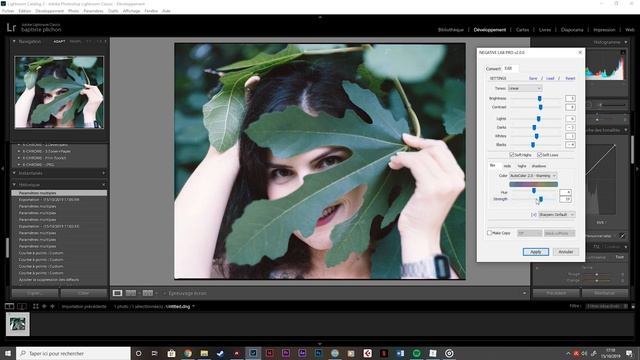Image resolution: width=640 pixels, height=360 pixels.
Task: Collapse the Histogramme panel
Action: (626, 42)
